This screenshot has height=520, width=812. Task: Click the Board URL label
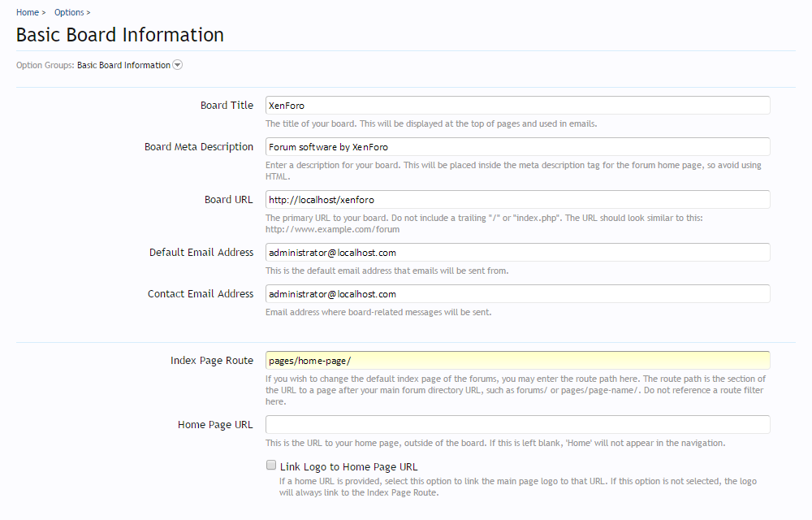(228, 199)
